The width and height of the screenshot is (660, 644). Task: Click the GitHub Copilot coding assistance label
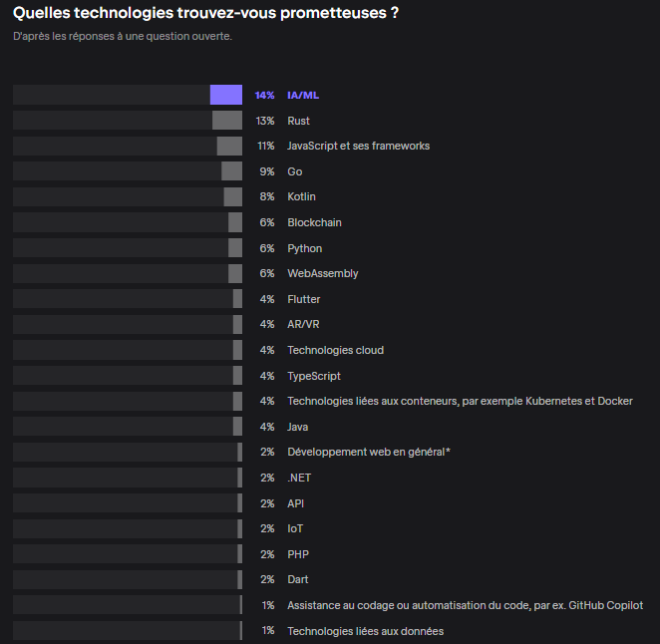click(465, 605)
